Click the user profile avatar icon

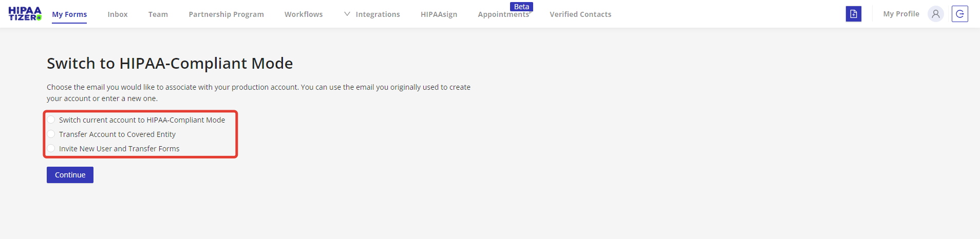coord(935,14)
